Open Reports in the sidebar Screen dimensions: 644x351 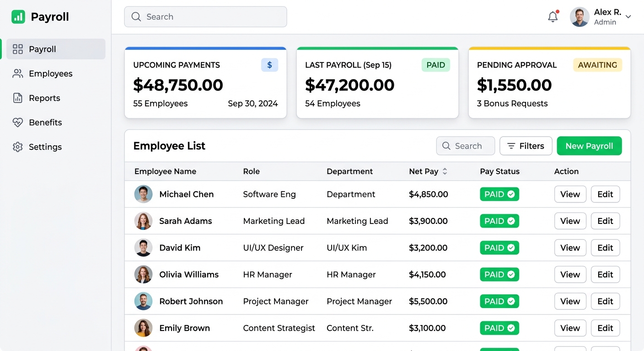(56, 98)
